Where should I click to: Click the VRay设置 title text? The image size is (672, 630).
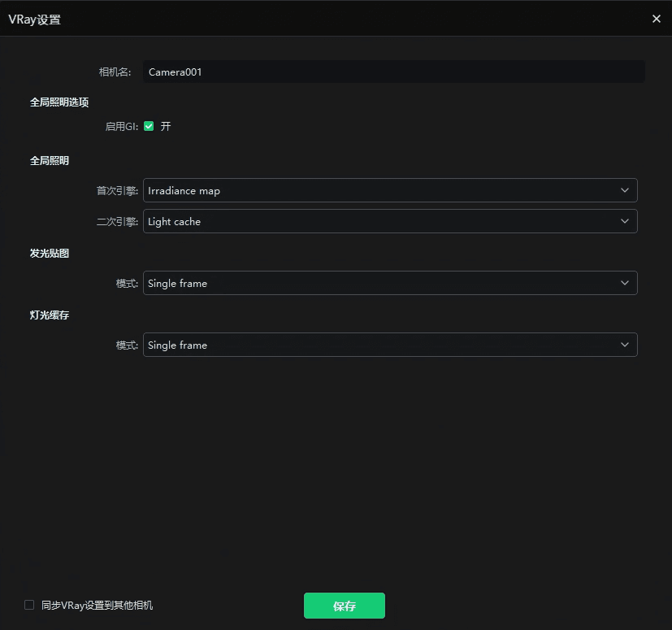pos(34,20)
